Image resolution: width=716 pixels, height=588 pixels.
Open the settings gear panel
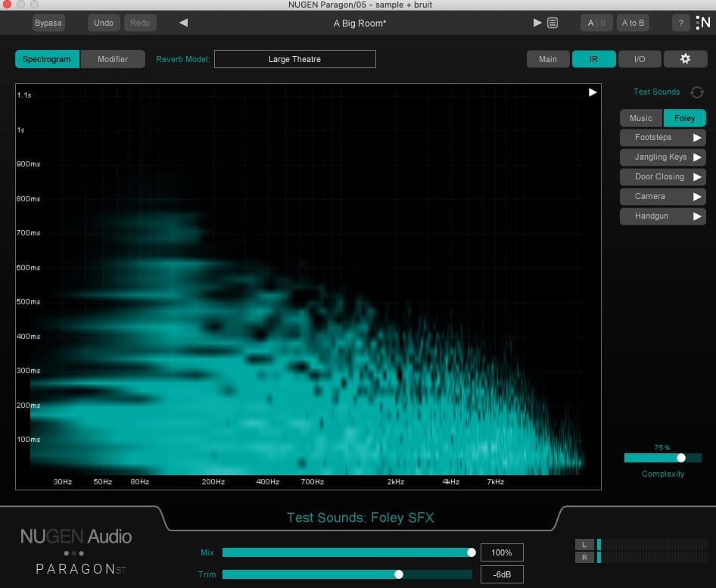tap(685, 58)
